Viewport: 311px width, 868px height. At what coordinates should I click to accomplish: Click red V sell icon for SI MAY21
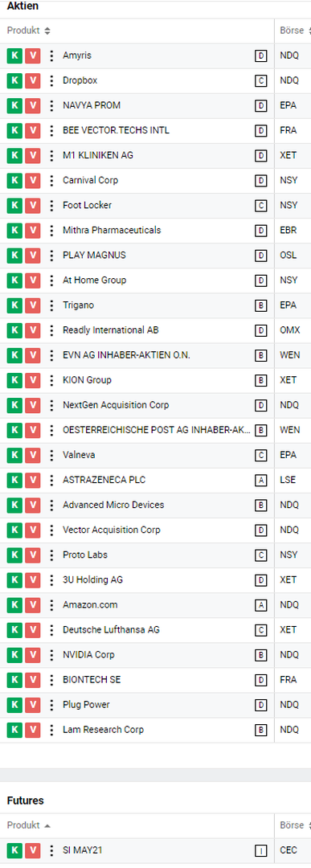pos(33,851)
